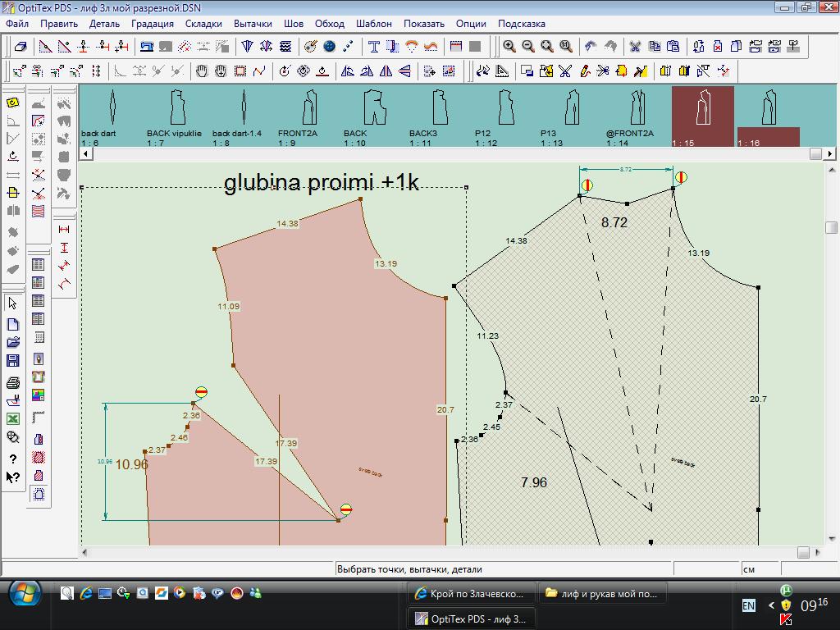Image resolution: width=840 pixels, height=630 pixels.
Task: Click the scissors Cut icon
Action: click(635, 47)
